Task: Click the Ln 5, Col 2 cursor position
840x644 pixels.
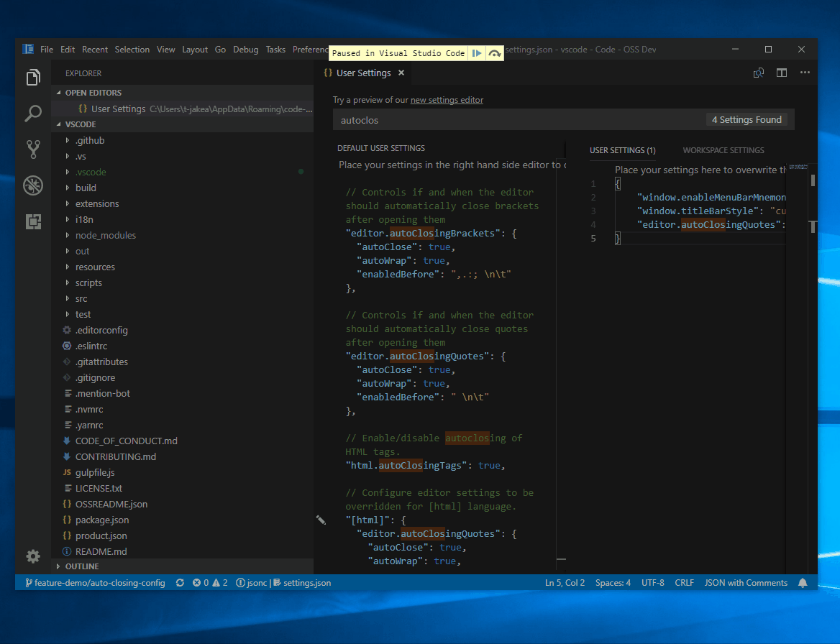Action: (565, 583)
